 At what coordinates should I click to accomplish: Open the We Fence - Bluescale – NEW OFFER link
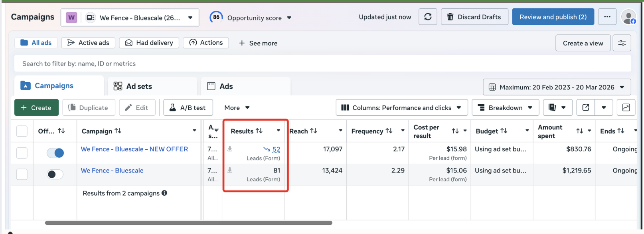134,149
